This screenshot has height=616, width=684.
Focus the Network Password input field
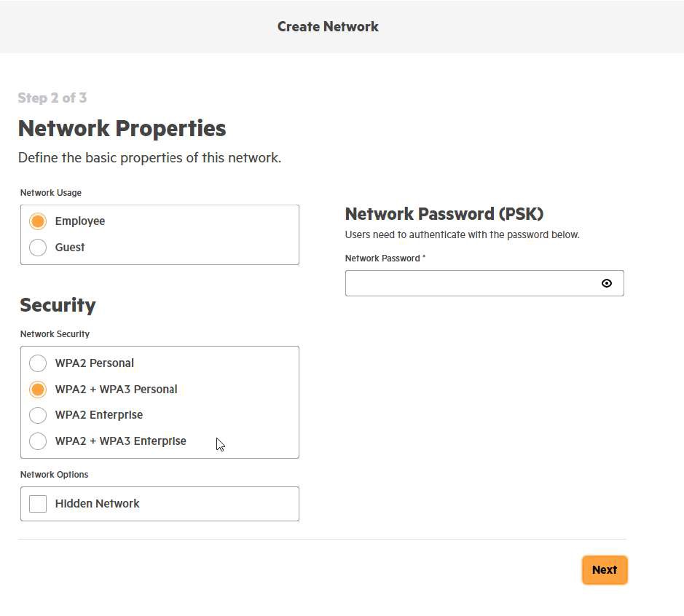(484, 283)
